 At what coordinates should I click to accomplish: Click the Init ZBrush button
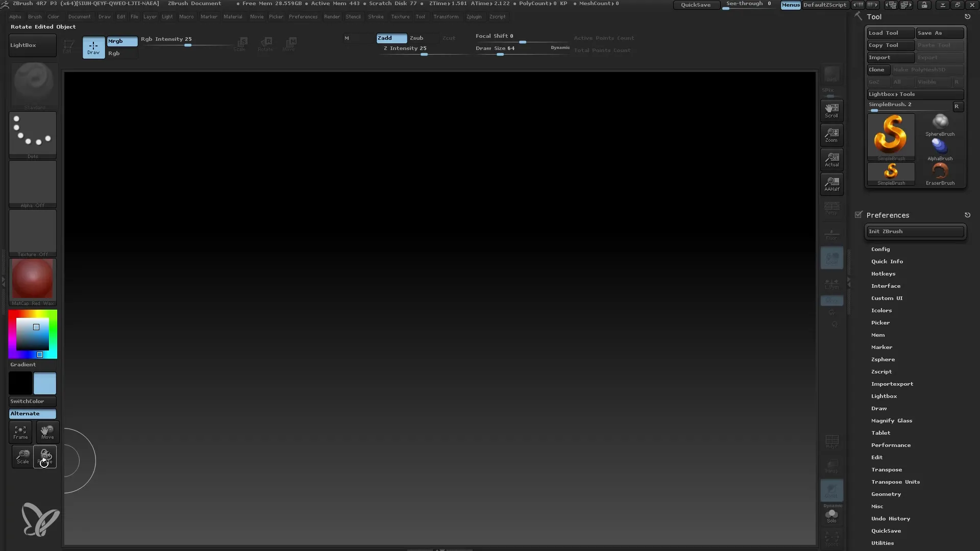(x=915, y=231)
